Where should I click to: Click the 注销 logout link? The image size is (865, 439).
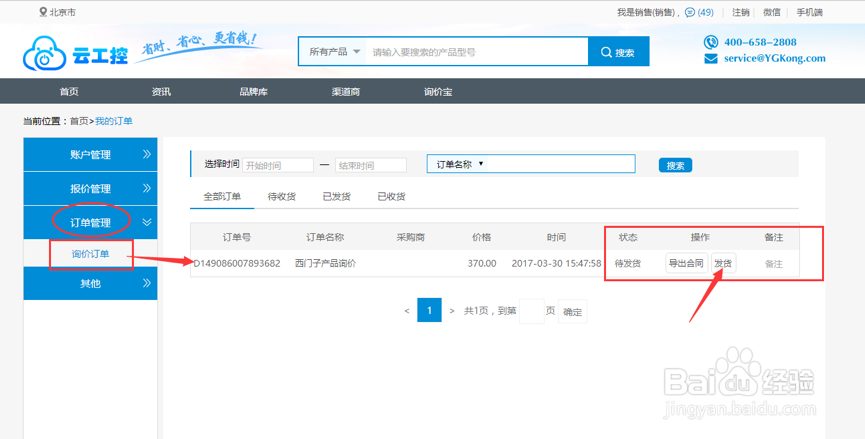tap(740, 12)
